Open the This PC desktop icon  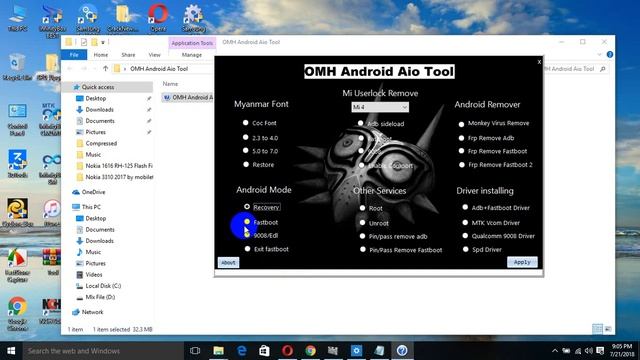(x=17, y=17)
